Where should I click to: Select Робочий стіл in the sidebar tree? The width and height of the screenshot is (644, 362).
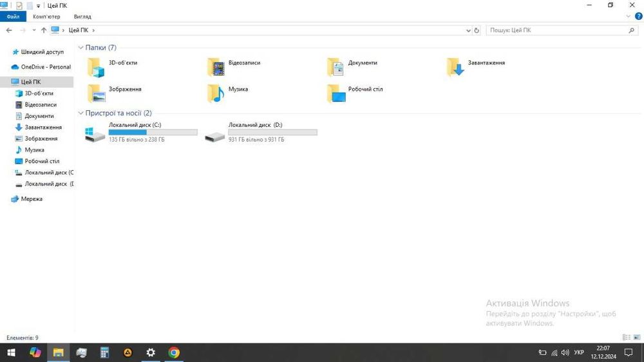[x=42, y=161]
